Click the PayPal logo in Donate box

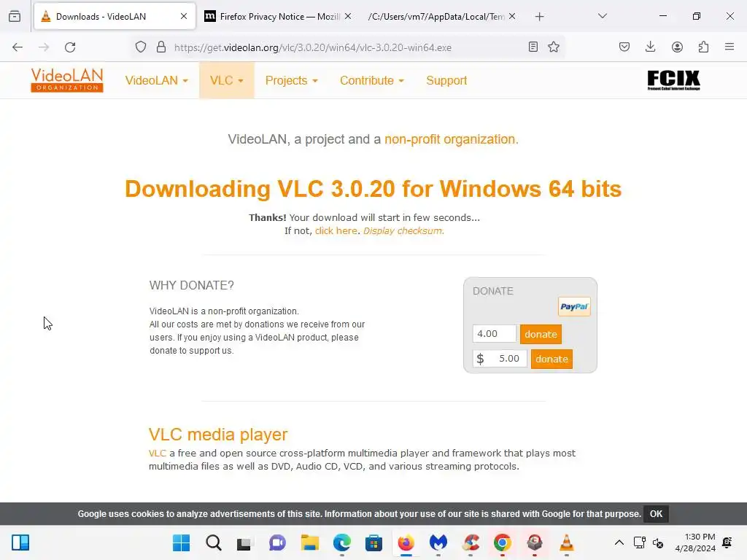tap(574, 307)
